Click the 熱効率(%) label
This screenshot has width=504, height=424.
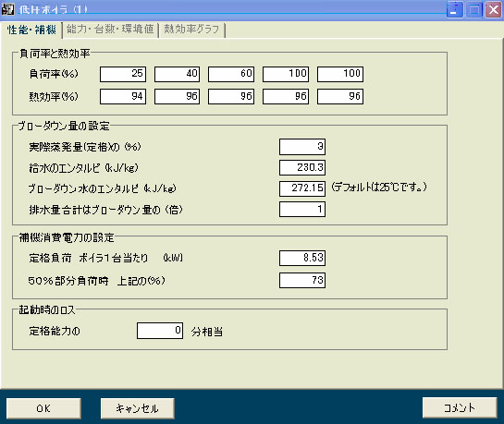click(x=54, y=96)
